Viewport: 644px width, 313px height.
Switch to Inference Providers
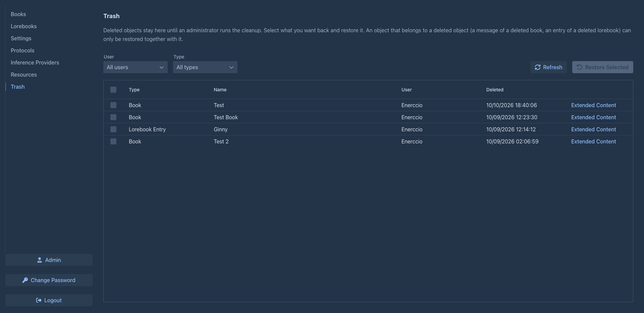[x=35, y=62]
